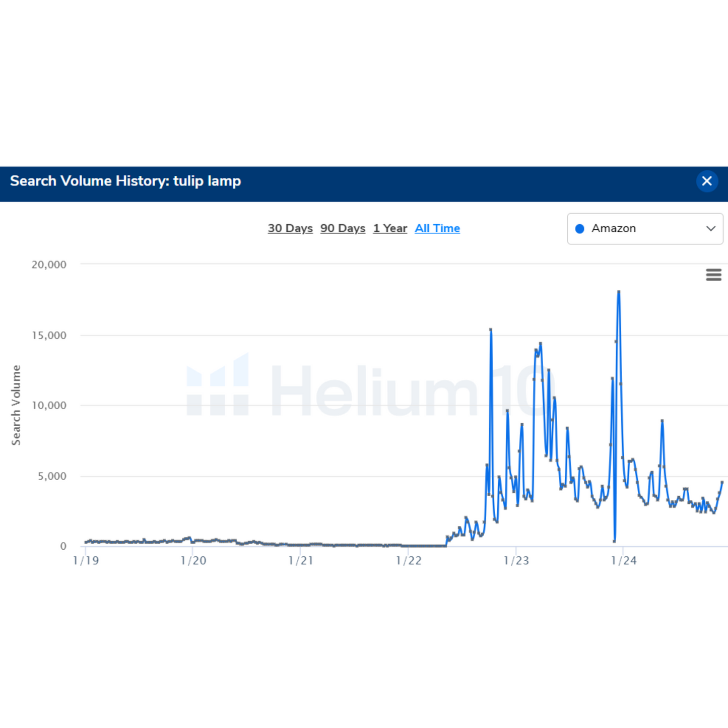Click the Search Volume axis title
The height and width of the screenshot is (728, 728).
[16, 405]
